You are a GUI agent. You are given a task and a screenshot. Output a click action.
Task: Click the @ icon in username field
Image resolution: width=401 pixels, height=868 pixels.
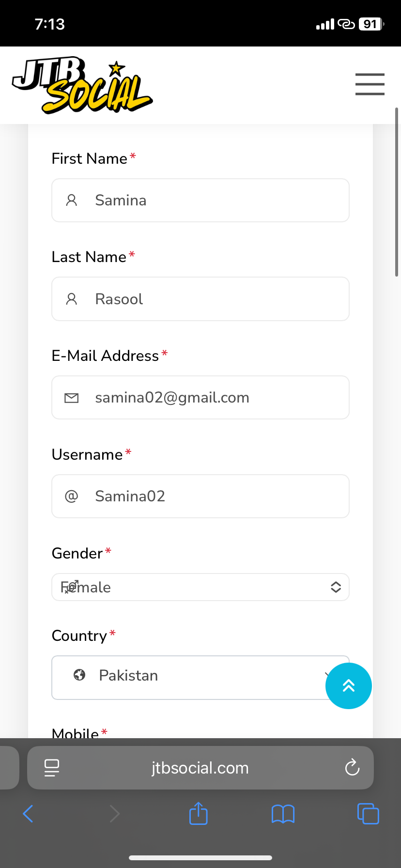pyautogui.click(x=72, y=496)
